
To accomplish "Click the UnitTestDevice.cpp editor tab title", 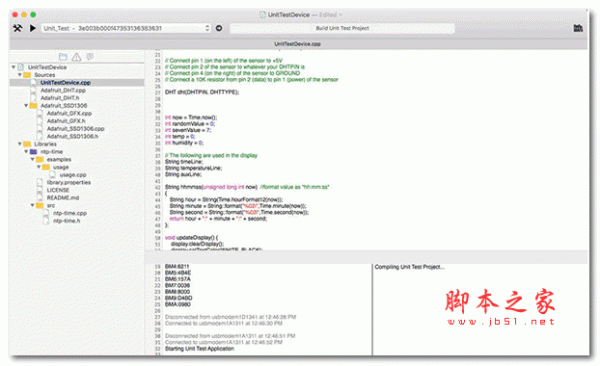I will pos(297,44).
